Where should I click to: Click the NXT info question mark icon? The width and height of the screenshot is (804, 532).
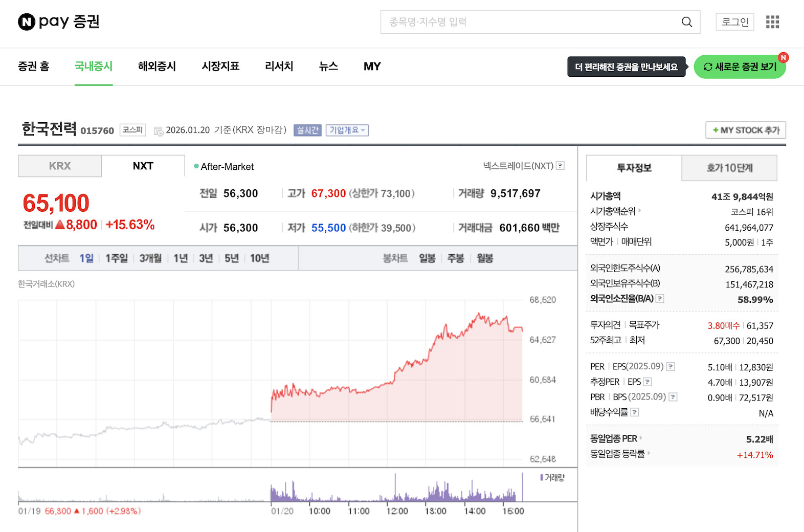coord(561,166)
